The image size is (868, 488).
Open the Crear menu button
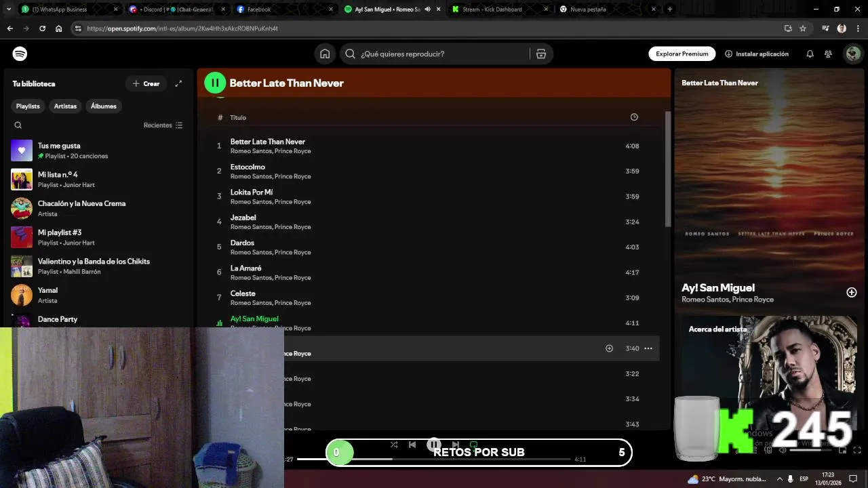(146, 83)
